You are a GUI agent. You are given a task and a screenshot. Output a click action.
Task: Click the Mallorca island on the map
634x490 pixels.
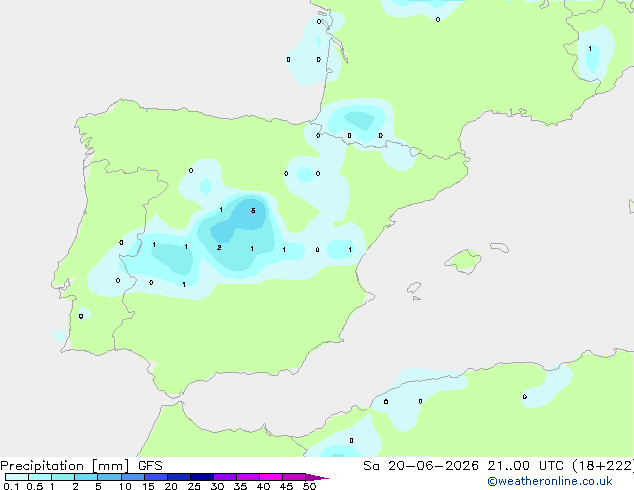pos(463,261)
